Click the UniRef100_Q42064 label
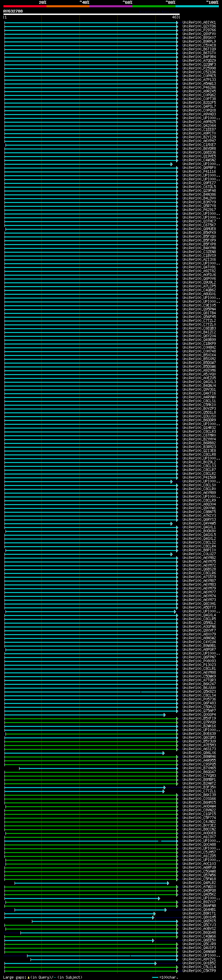The width and height of the screenshot is (222, 980). 199,125
